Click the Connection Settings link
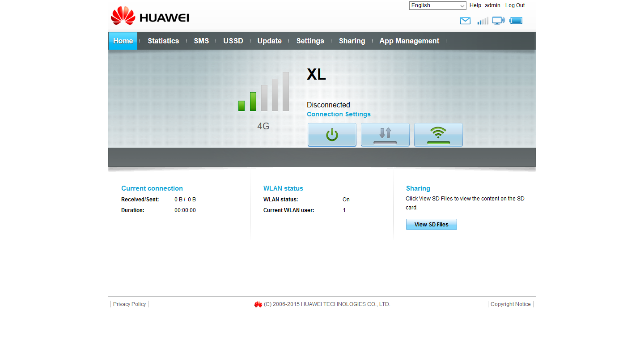The image size is (644, 349). tap(339, 114)
